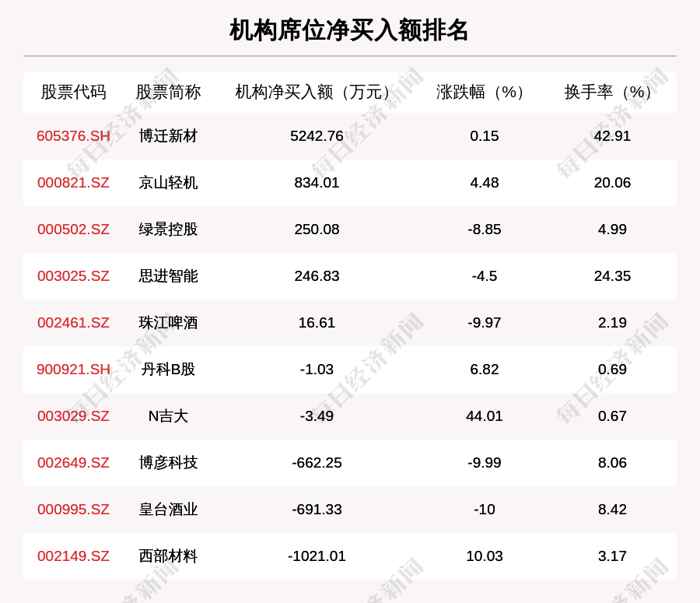Click price change value -4.5
The image size is (700, 603).
485,276
